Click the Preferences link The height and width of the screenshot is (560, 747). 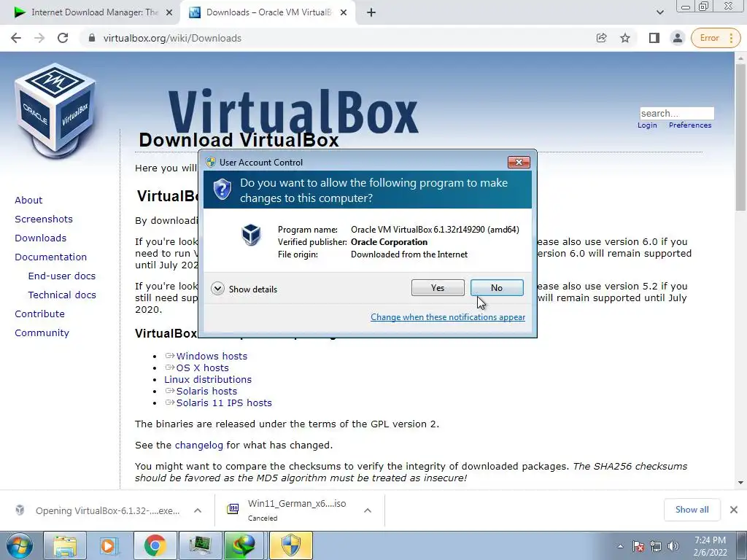pyautogui.click(x=690, y=125)
